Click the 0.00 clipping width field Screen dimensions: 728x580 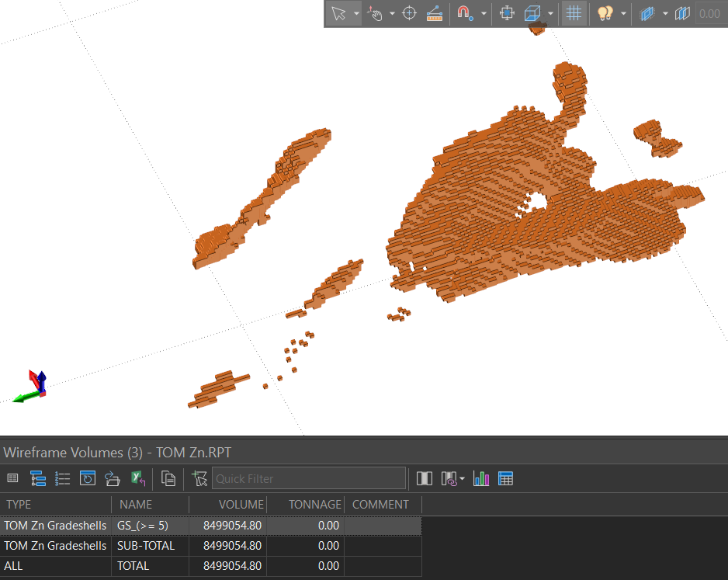[710, 14]
